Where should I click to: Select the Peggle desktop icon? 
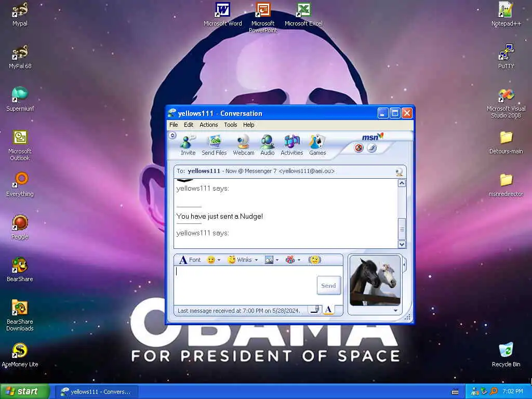click(x=20, y=227)
